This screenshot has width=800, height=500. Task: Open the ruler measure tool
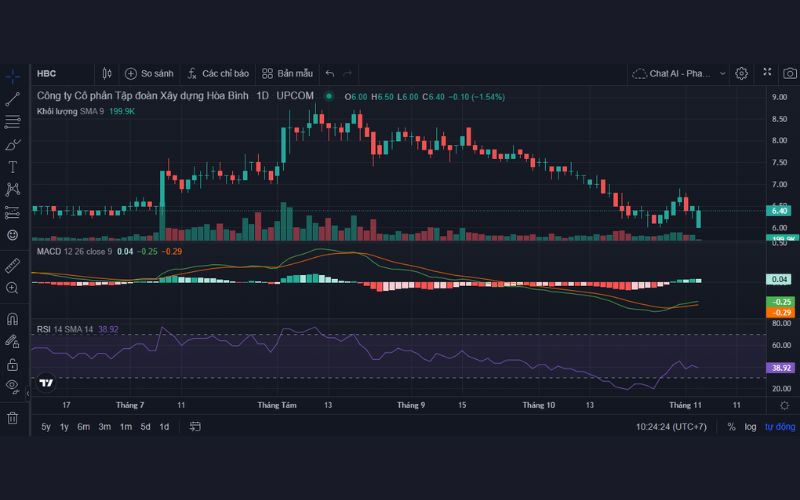click(x=13, y=265)
